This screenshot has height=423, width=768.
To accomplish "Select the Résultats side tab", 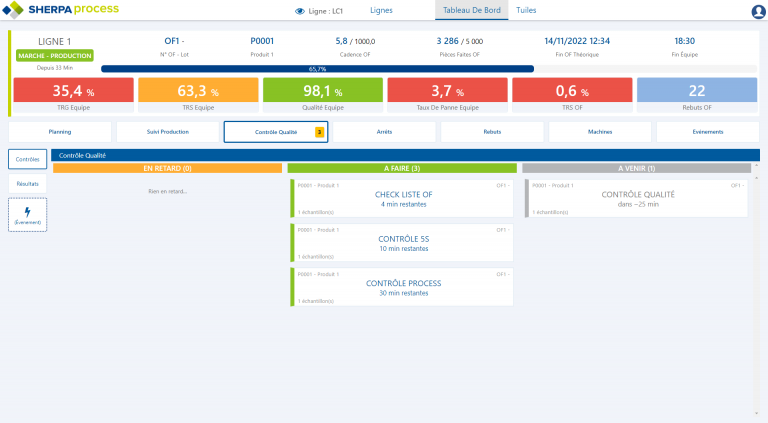I will click(27, 184).
